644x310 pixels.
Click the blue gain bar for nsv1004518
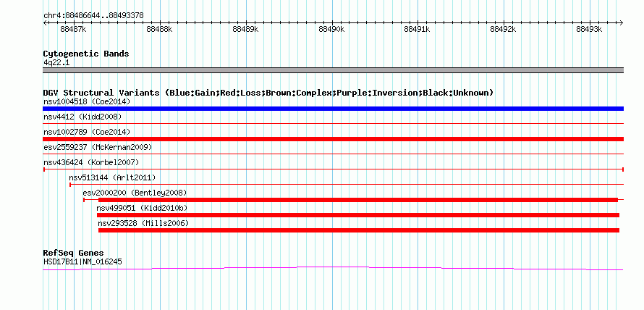[333, 109]
